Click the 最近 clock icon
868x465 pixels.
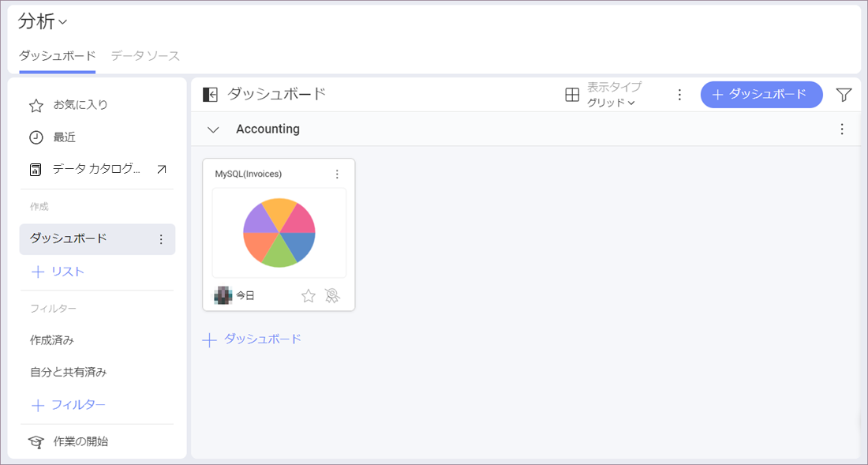36,137
